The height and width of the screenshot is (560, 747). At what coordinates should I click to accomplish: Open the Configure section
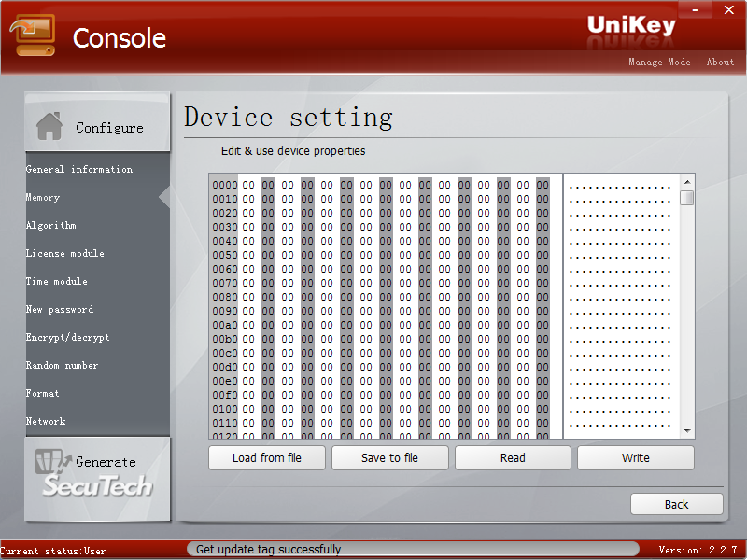point(97,122)
